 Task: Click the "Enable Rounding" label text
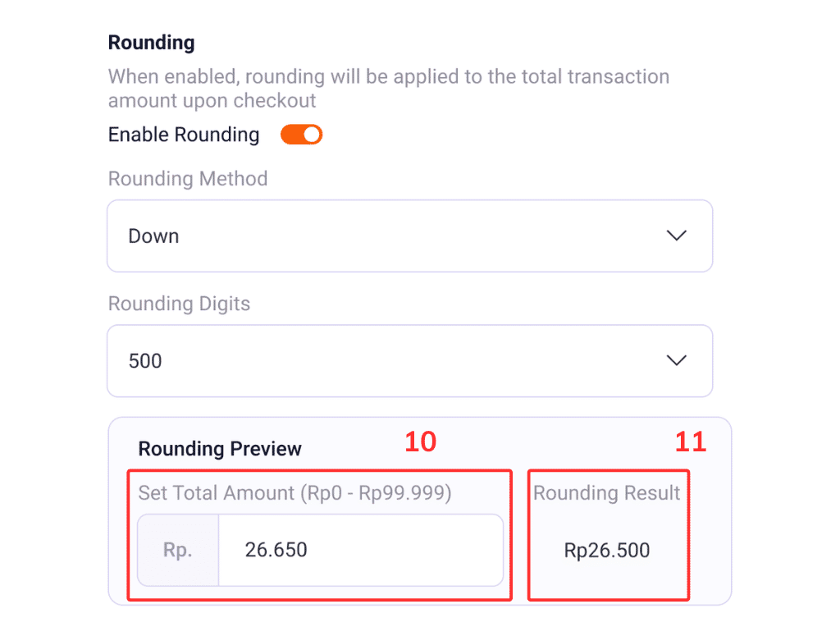coord(184,135)
